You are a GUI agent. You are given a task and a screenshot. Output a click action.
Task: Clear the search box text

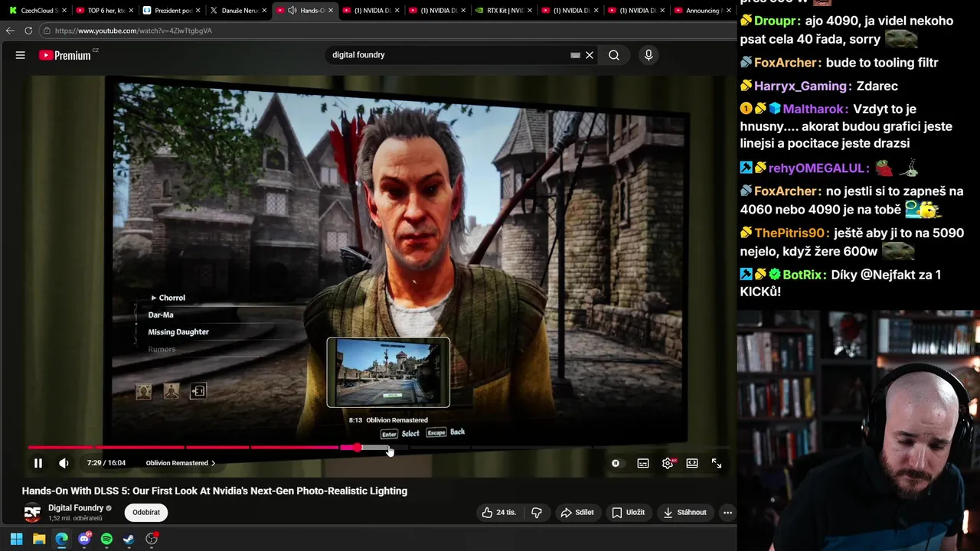coord(590,55)
